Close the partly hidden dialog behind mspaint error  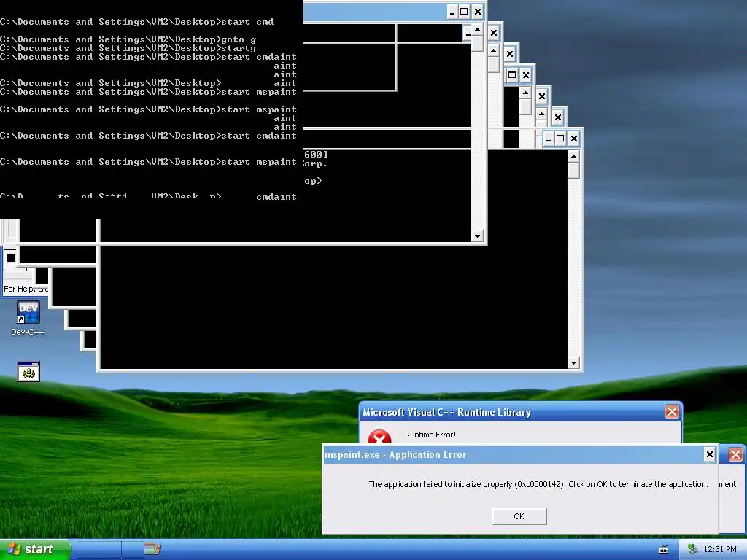click(735, 454)
